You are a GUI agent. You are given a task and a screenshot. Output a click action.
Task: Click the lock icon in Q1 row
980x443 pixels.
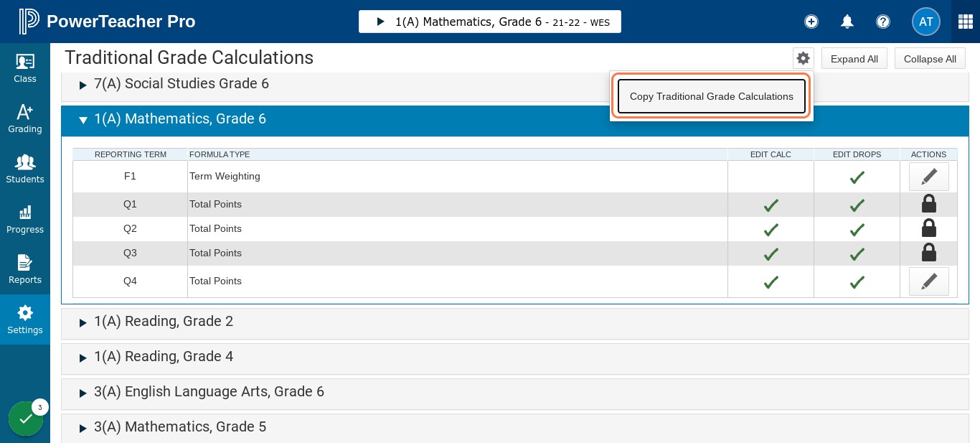point(928,204)
